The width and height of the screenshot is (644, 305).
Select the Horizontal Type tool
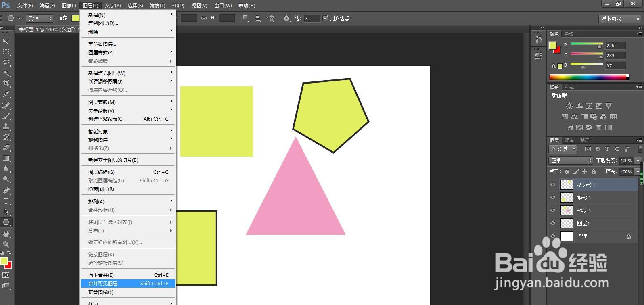coord(6,201)
